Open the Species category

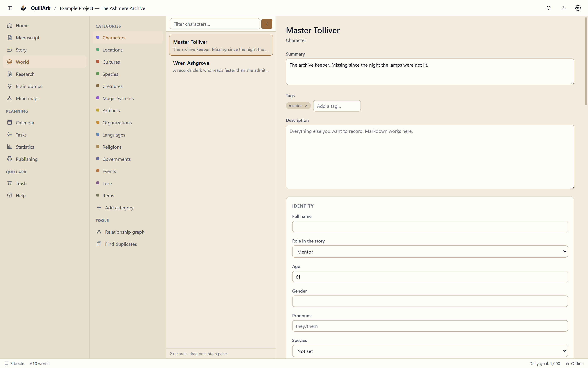click(x=128, y=74)
